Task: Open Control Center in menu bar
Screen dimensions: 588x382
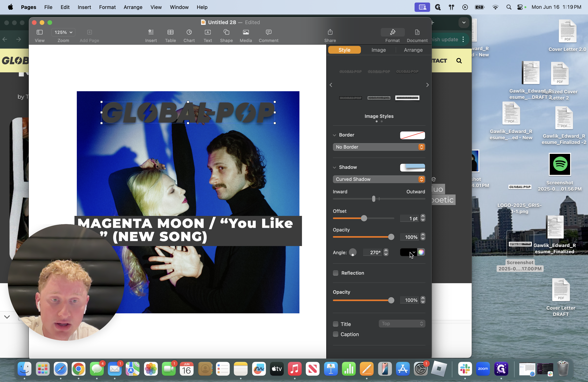Action: (x=520, y=7)
